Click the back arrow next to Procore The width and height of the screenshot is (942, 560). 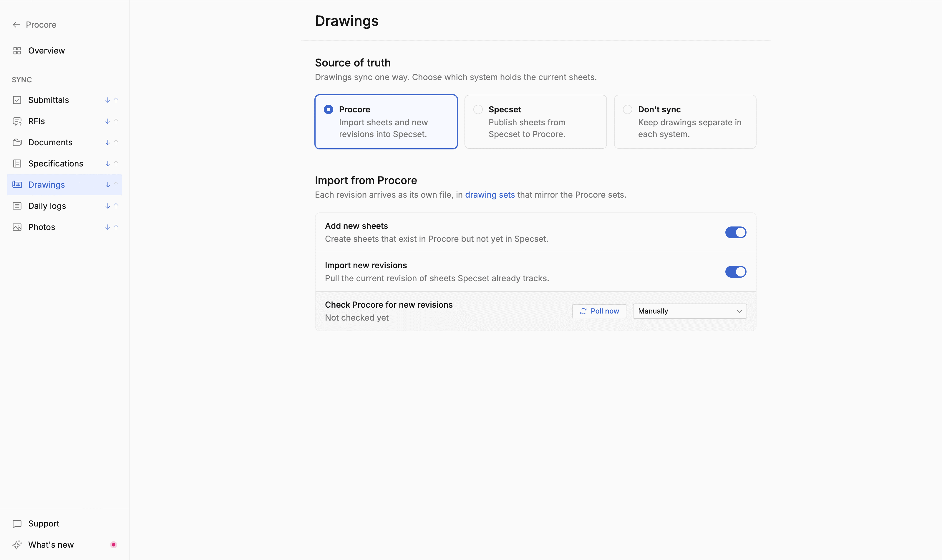click(x=16, y=25)
